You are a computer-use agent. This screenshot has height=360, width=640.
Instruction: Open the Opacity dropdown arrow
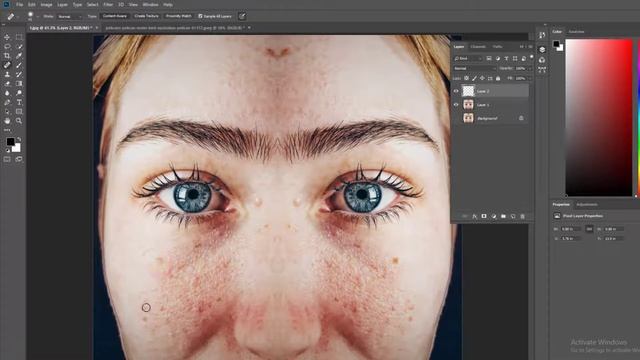[530, 69]
